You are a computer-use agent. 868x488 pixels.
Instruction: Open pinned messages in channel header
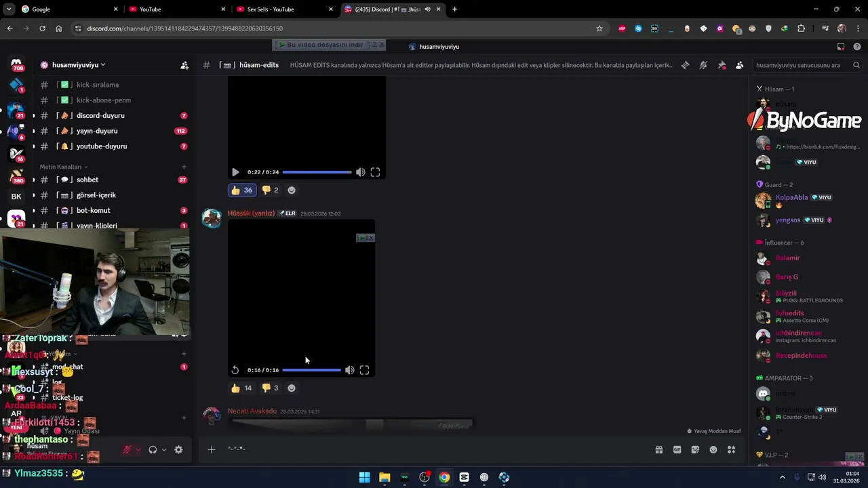[722, 65]
